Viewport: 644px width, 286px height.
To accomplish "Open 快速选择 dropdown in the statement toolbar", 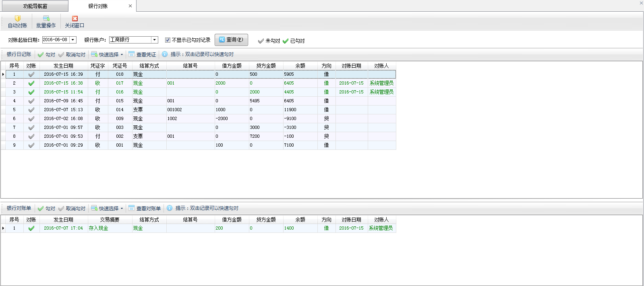I will click(x=108, y=208).
